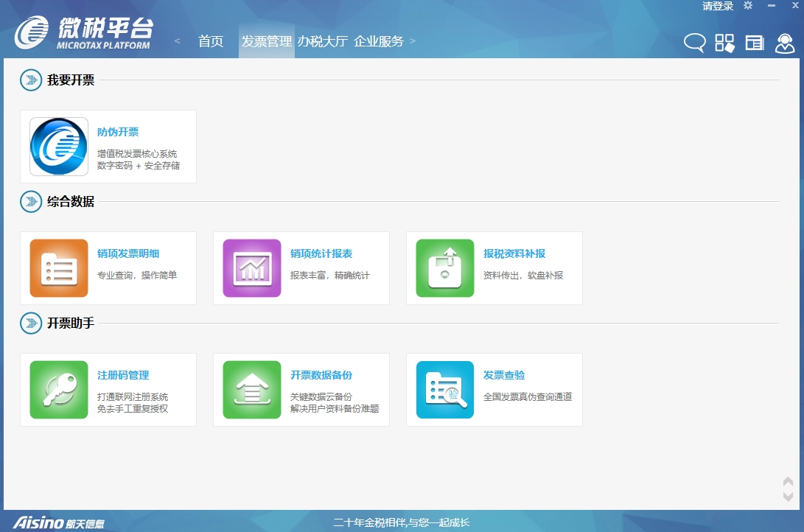Open the 防伪开票 title link
Image resolution: width=804 pixels, height=532 pixels.
tap(118, 132)
